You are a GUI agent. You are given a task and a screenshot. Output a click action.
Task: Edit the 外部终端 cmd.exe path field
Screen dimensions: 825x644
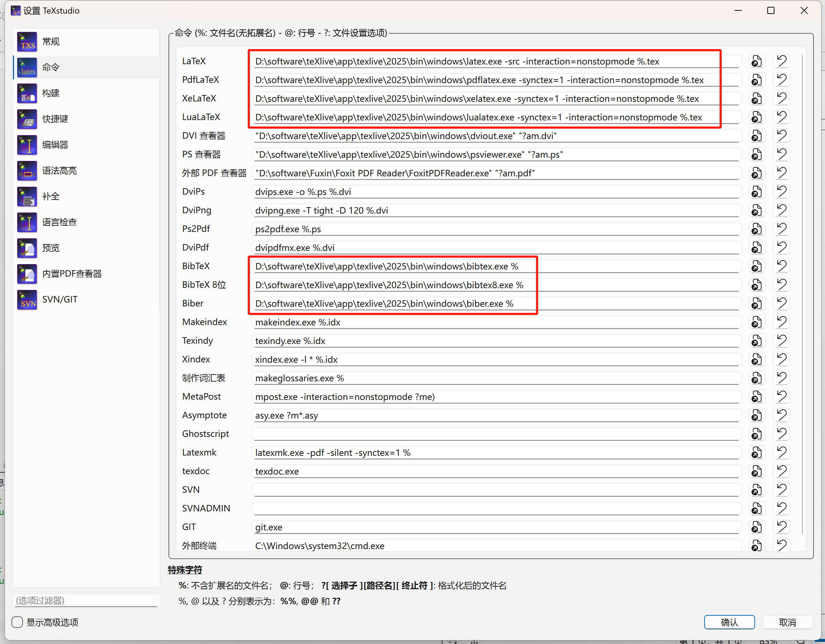point(496,546)
